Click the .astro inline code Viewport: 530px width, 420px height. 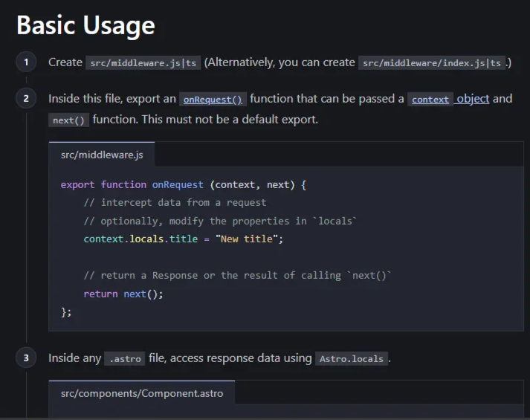[x=125, y=359]
